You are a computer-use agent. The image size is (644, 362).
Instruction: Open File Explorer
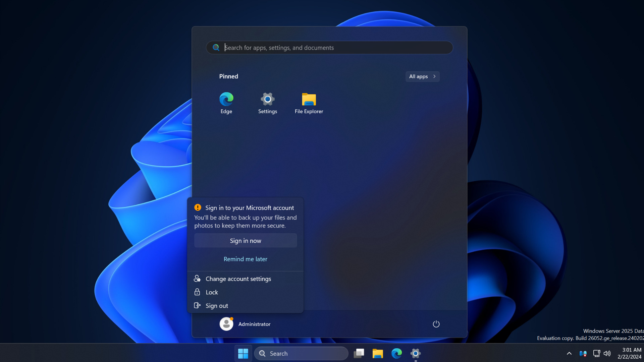coord(309,100)
